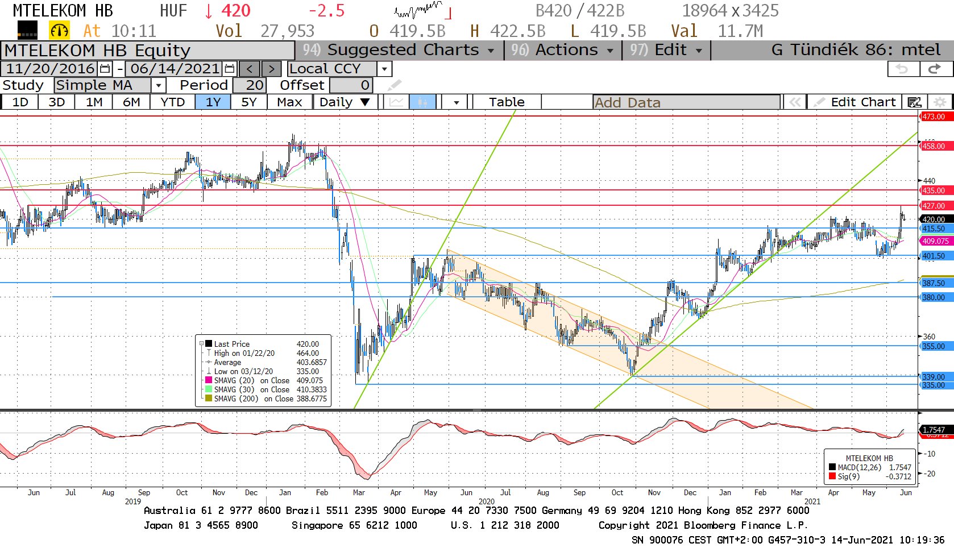Select the candlestick chart type icon
The width and height of the screenshot is (954, 560).
pyautogui.click(x=422, y=102)
